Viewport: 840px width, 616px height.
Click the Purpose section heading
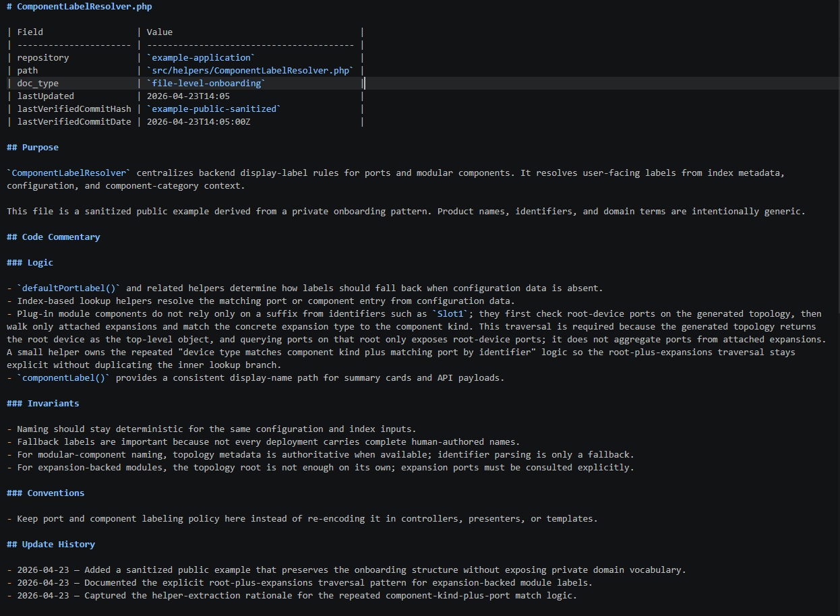(x=32, y=147)
